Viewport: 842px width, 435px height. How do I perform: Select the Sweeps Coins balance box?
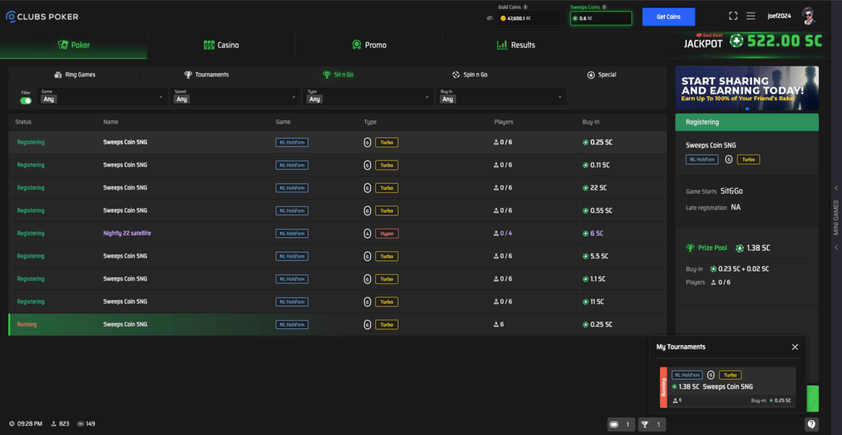(x=601, y=18)
